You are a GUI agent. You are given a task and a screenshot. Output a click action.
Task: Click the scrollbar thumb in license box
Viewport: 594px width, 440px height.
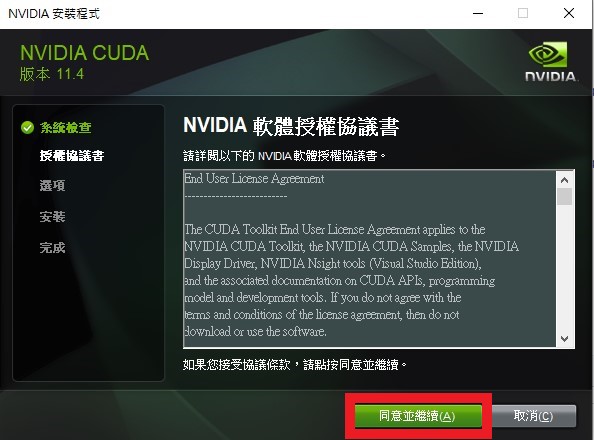[x=564, y=196]
